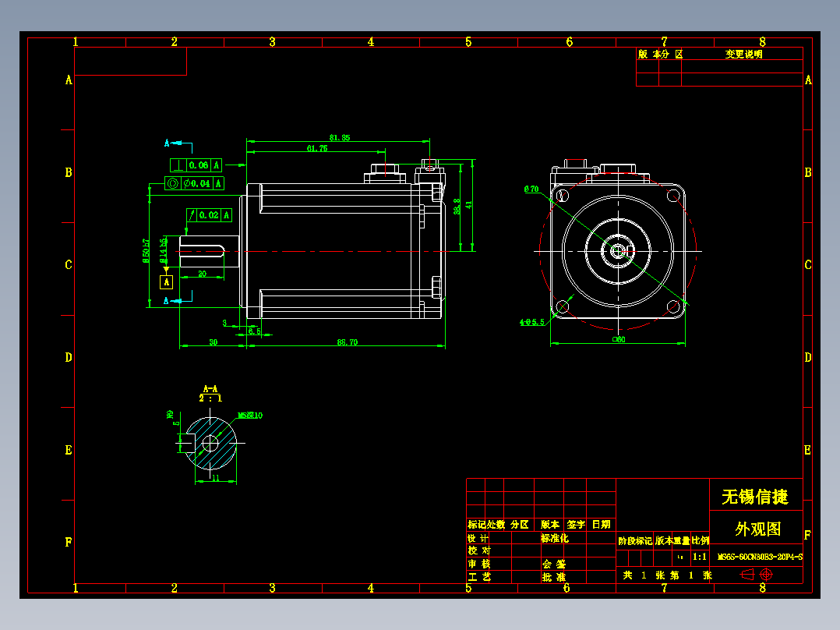Viewport: 840px width, 630px height.
Task: Click the 批准 cell in the title block
Action: pyautogui.click(x=555, y=577)
